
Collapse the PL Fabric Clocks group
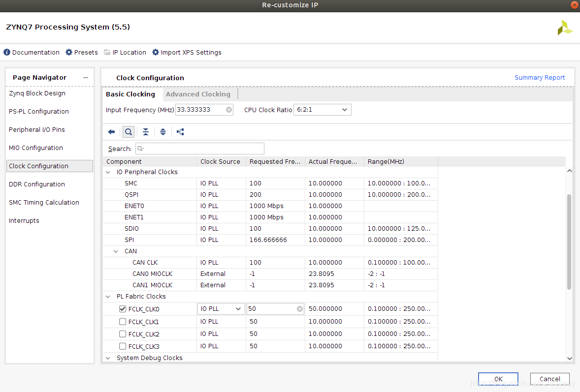[x=108, y=297]
